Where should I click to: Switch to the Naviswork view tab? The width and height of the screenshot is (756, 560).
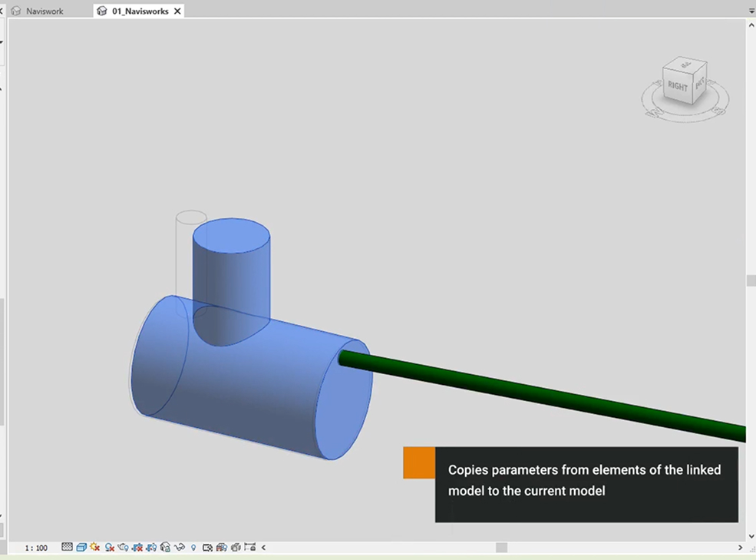coord(44,12)
